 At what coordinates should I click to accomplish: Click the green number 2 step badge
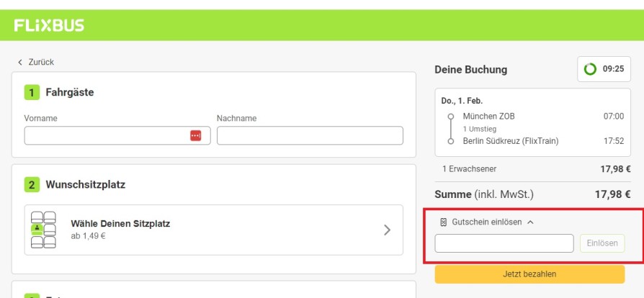[x=32, y=185]
